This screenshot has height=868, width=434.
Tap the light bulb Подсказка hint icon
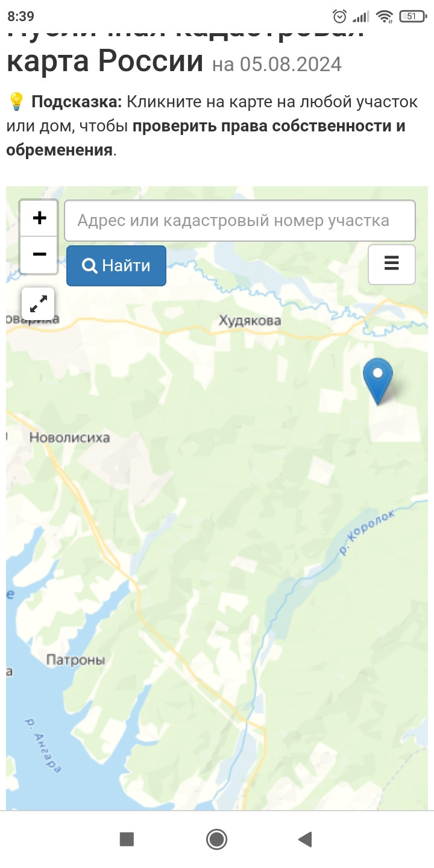pyautogui.click(x=16, y=102)
